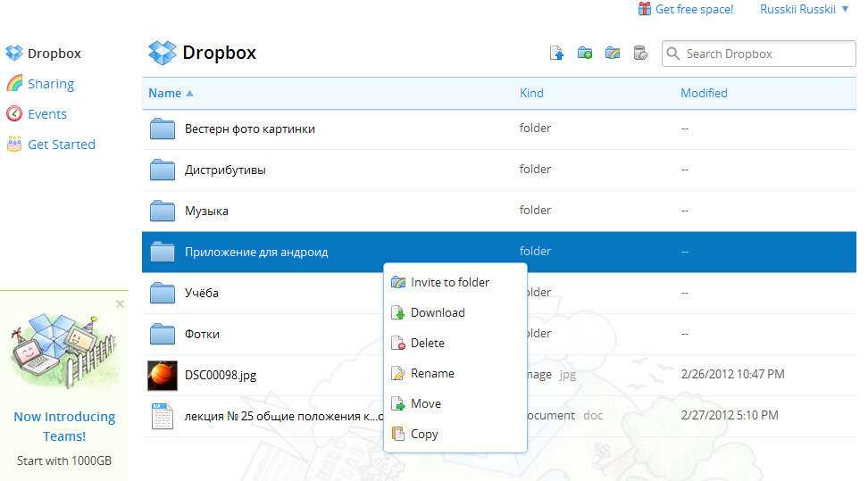Image resolution: width=868 pixels, height=481 pixels.
Task: Click the Dropbox logo beside the page title
Action: click(163, 54)
